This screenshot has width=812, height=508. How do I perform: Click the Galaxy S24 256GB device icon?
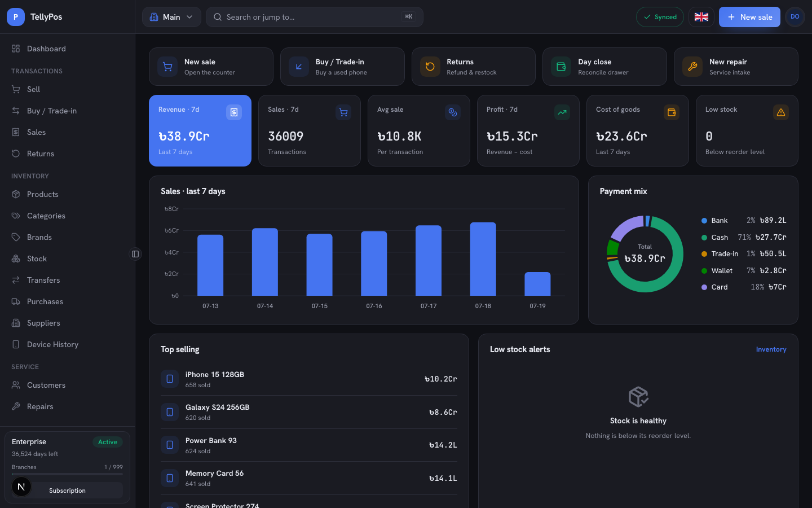[170, 412]
